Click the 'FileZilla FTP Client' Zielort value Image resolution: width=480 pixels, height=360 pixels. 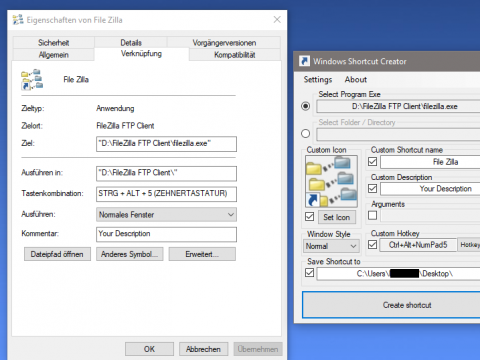[x=125, y=126]
